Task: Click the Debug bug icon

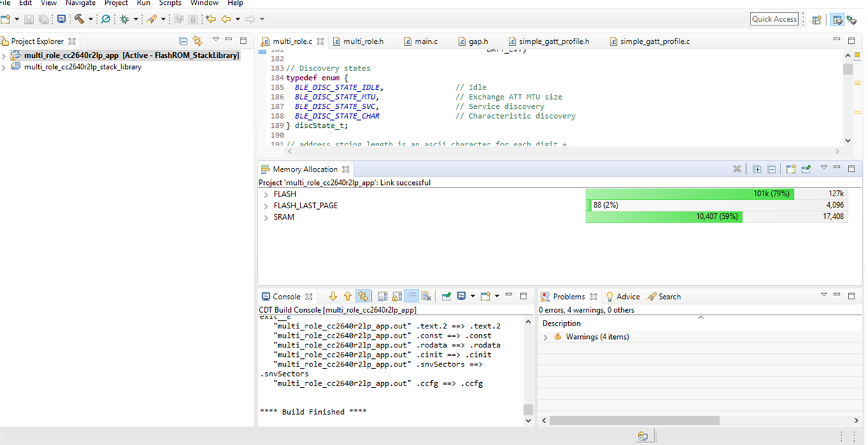Action: click(x=125, y=19)
